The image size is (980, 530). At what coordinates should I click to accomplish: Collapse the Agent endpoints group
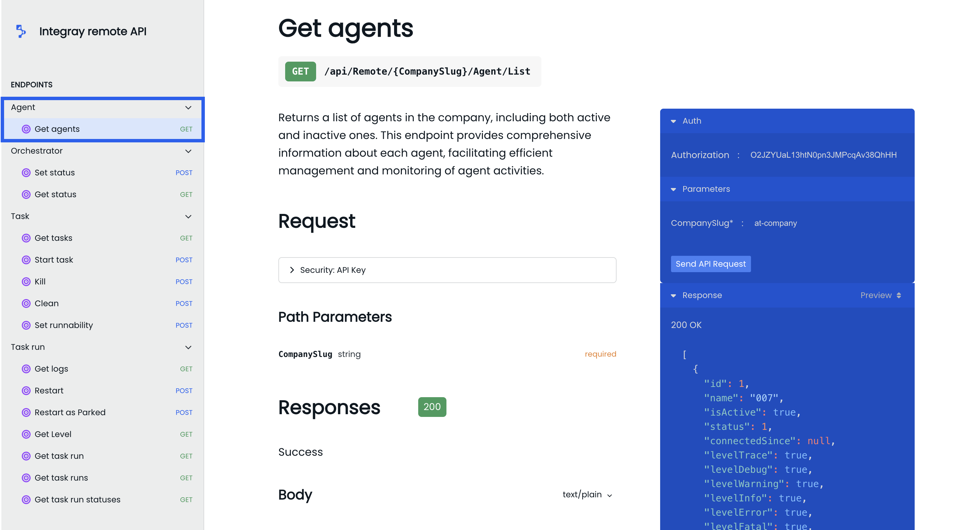188,108
